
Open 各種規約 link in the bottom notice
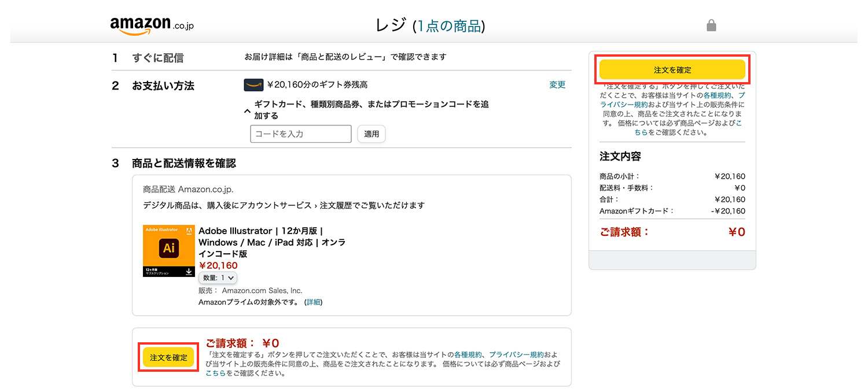[468, 354]
